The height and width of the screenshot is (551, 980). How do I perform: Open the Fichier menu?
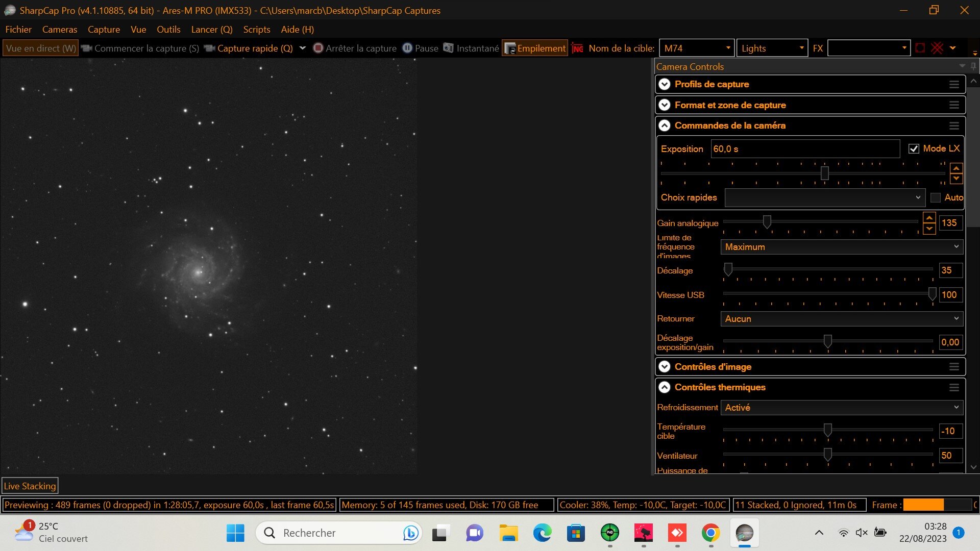[18, 30]
